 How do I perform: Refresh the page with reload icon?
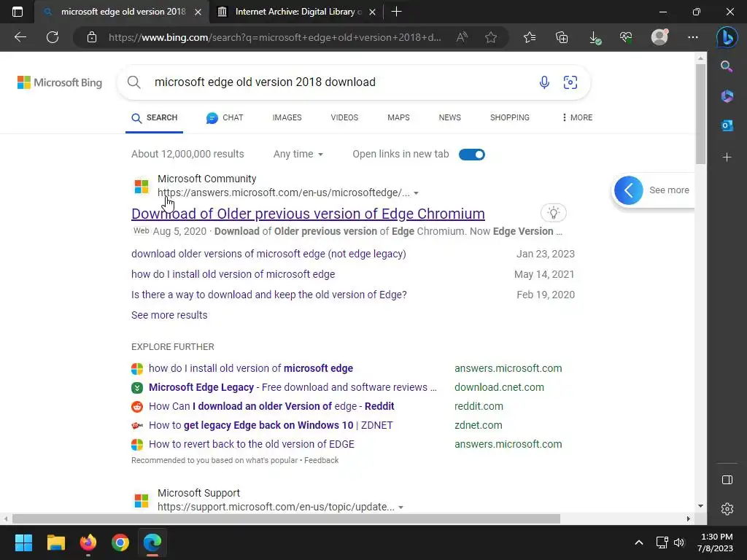point(53,37)
